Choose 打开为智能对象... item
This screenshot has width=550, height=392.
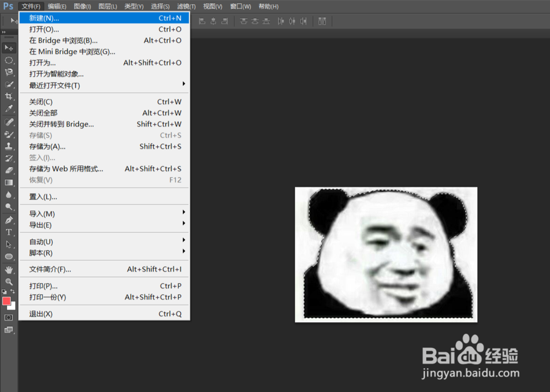click(104, 74)
